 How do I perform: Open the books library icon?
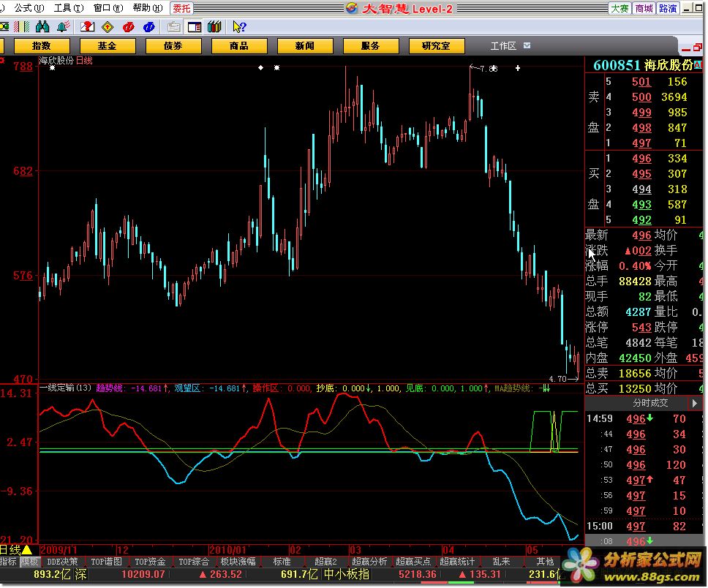215,27
